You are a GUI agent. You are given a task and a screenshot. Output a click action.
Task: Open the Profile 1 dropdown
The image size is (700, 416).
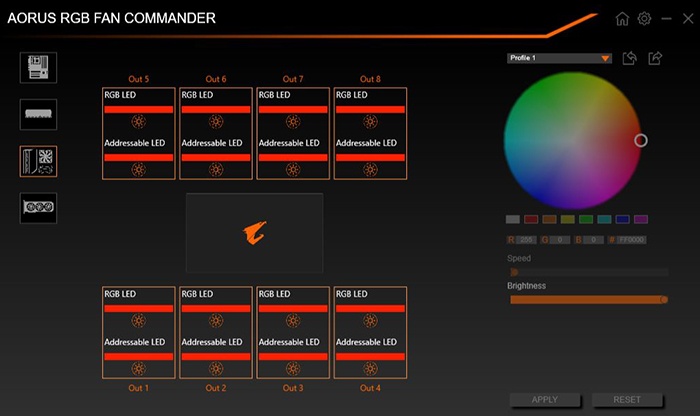tap(559, 58)
